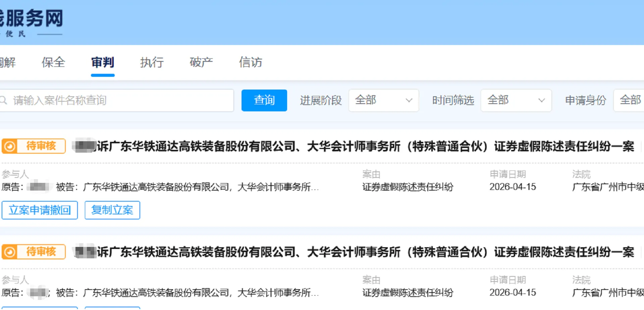This screenshot has height=310, width=644.
Task: Switch to the 执行 tab
Action: (152, 62)
